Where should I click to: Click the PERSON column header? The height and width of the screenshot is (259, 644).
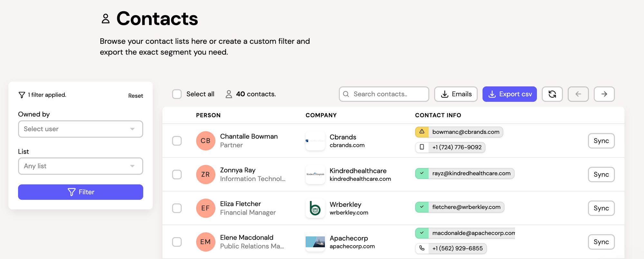pyautogui.click(x=208, y=115)
